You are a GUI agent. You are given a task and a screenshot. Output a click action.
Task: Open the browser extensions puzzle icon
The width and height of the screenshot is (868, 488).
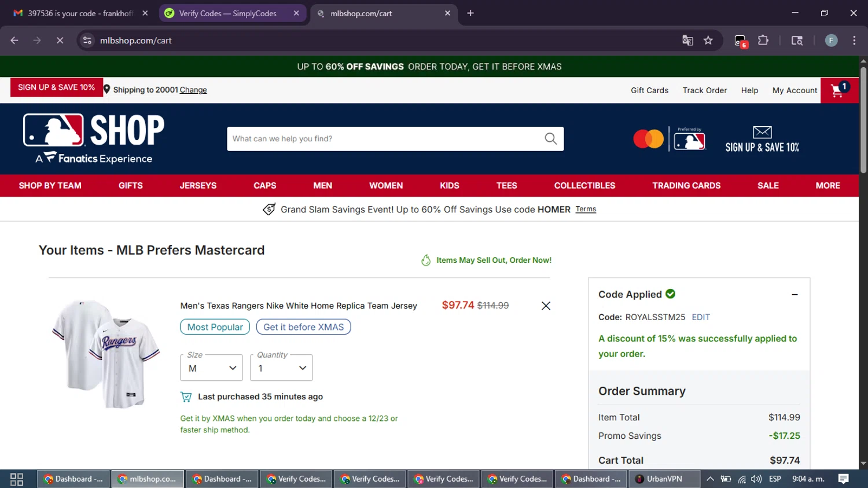[x=763, y=41]
